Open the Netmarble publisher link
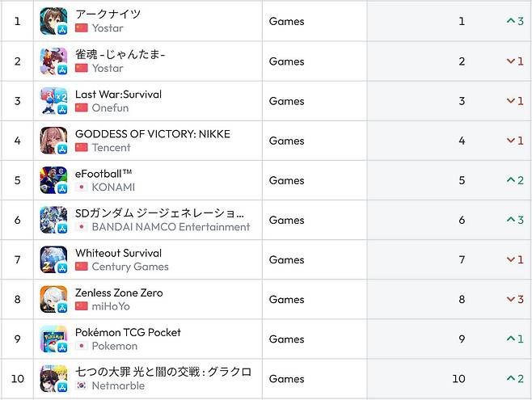This screenshot has width=532, height=400. 117,386
